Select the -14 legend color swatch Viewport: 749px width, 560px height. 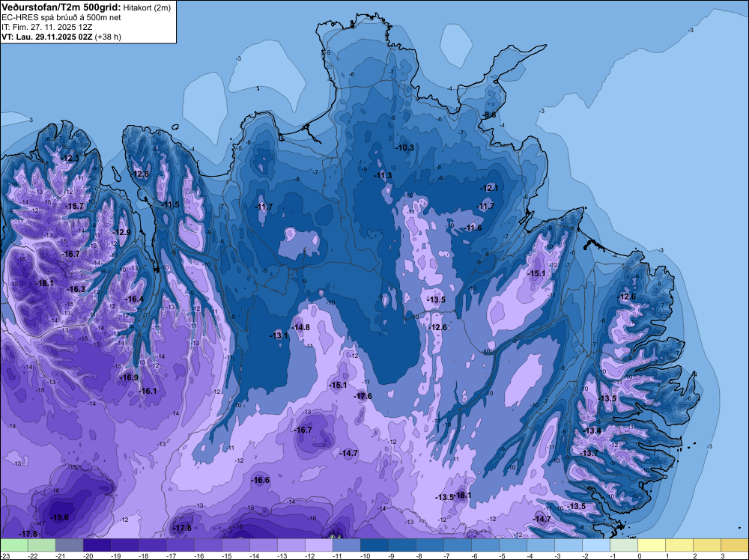point(263,545)
